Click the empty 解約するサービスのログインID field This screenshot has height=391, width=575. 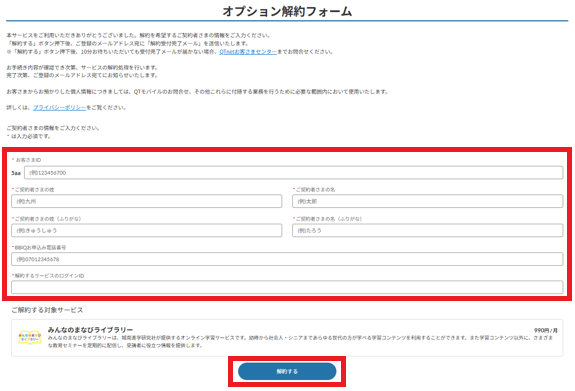[287, 287]
